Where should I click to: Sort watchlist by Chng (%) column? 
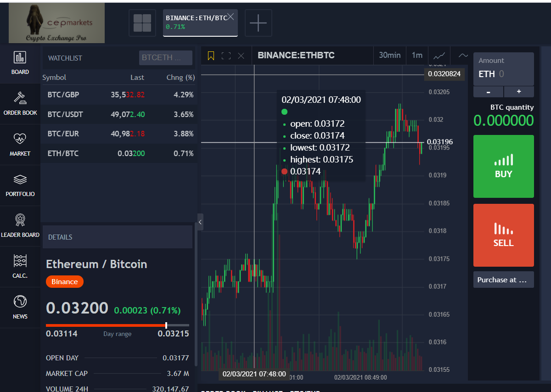click(x=180, y=78)
